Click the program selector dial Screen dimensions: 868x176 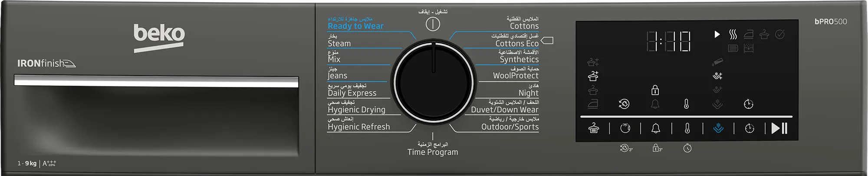[433, 82]
